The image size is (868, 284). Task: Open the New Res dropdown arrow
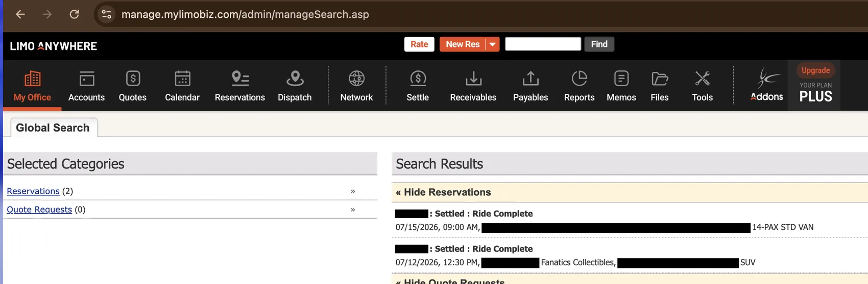coord(492,44)
